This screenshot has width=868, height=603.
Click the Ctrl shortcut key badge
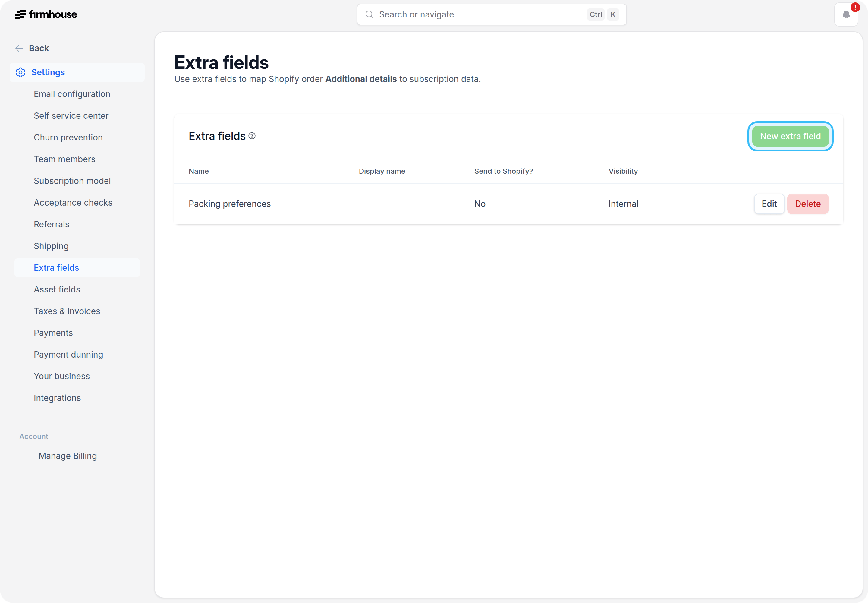[x=596, y=14]
